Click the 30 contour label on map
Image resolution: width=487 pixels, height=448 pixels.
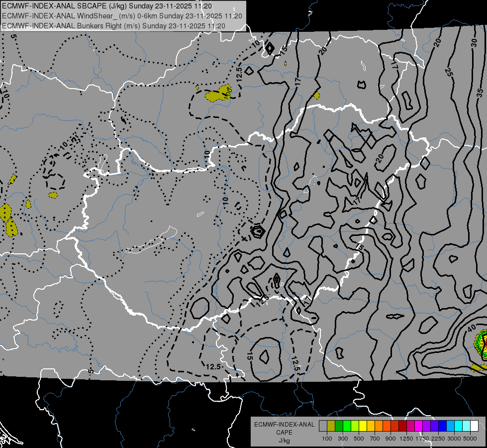point(474,43)
